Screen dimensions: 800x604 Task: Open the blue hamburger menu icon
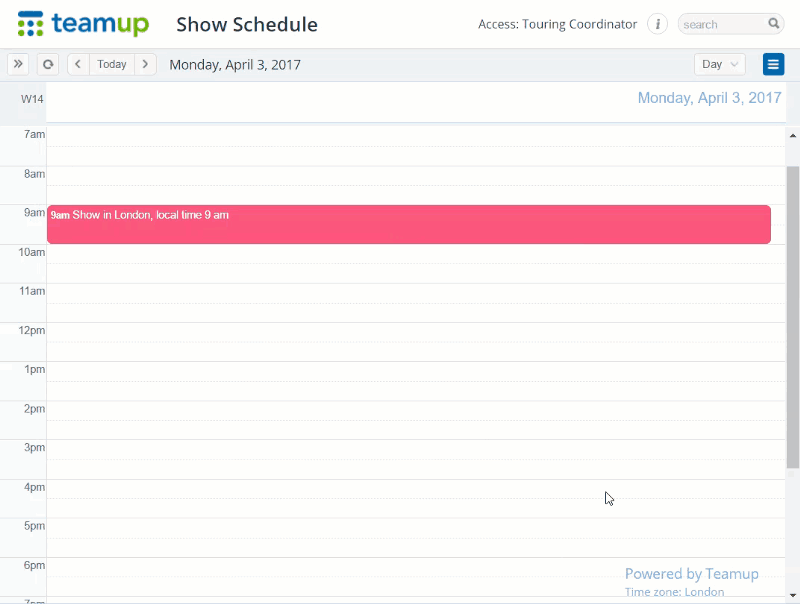coord(773,64)
